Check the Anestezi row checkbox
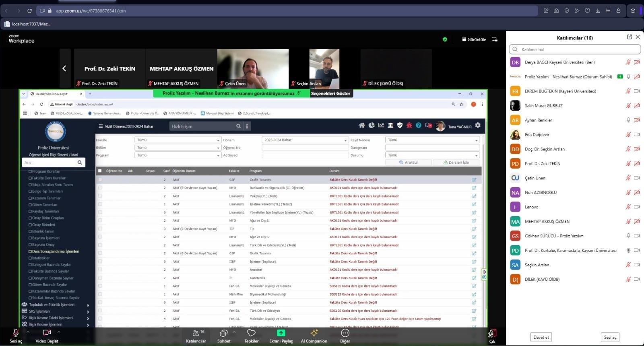The width and height of the screenshot is (644, 346). [100, 270]
